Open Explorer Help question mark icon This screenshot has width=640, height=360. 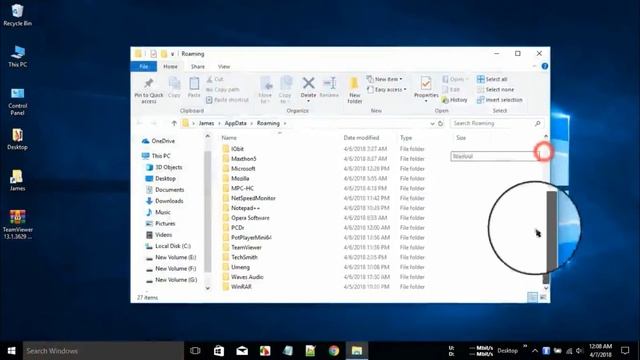coord(544,66)
